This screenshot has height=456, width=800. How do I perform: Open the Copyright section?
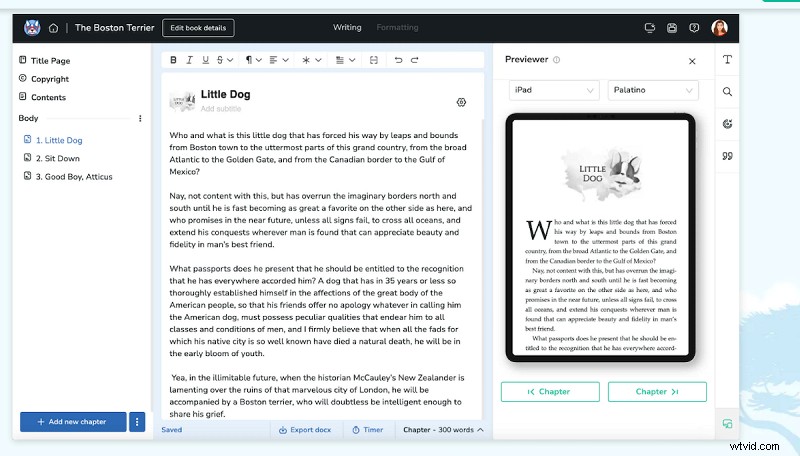click(x=44, y=79)
